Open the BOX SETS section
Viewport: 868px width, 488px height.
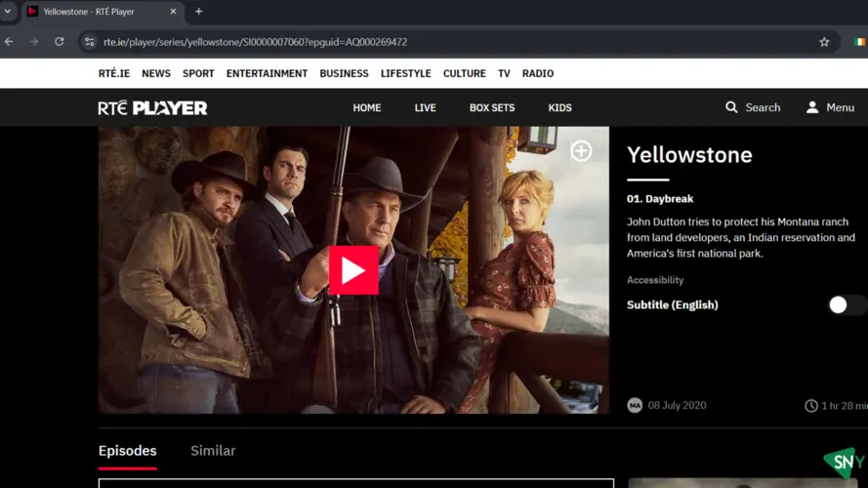492,108
